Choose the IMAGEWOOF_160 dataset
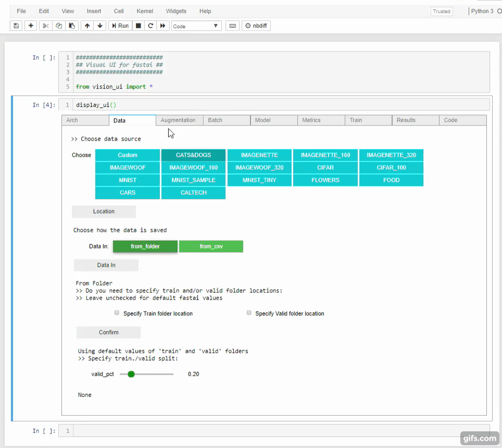Image resolution: width=502 pixels, height=448 pixels. click(193, 168)
